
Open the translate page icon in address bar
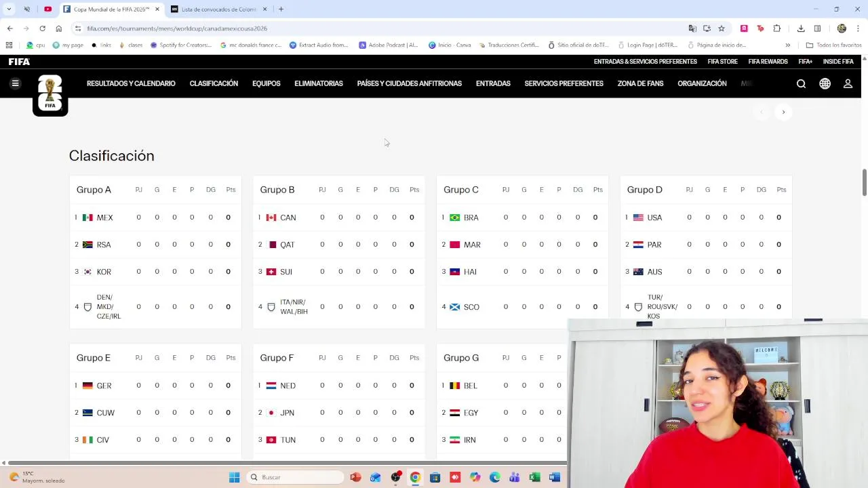tap(692, 28)
